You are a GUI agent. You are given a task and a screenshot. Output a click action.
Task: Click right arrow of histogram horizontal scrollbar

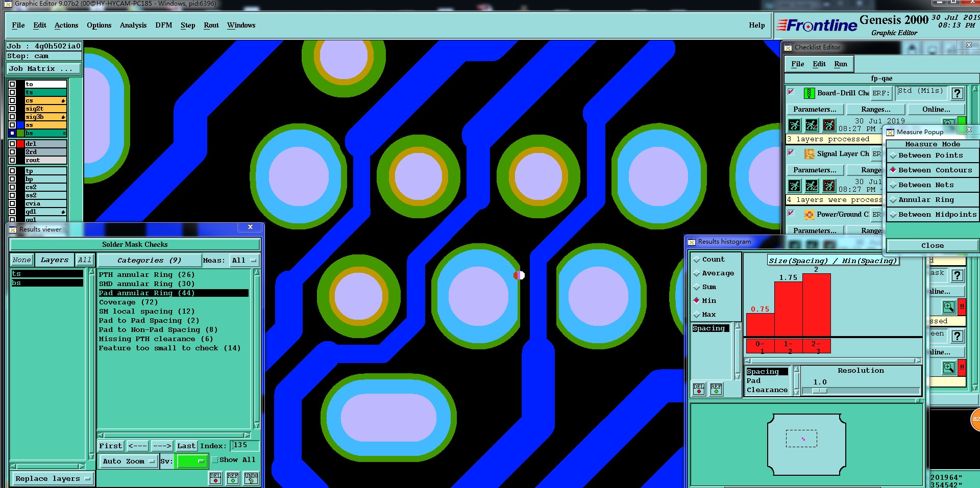point(918,361)
